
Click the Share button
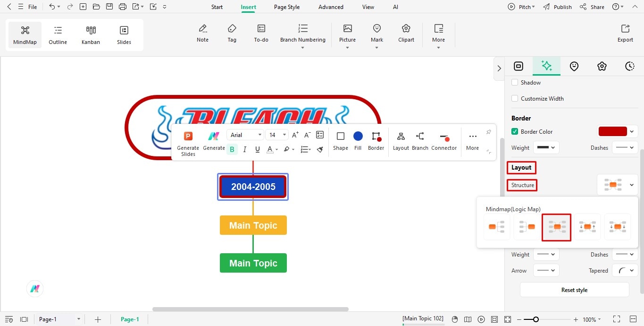click(x=592, y=7)
